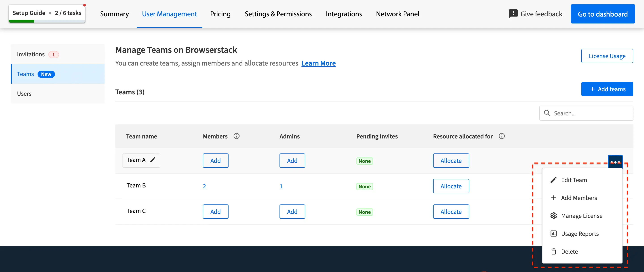The width and height of the screenshot is (644, 272).
Task: Click the Give feedback chat icon
Action: pyautogui.click(x=513, y=14)
